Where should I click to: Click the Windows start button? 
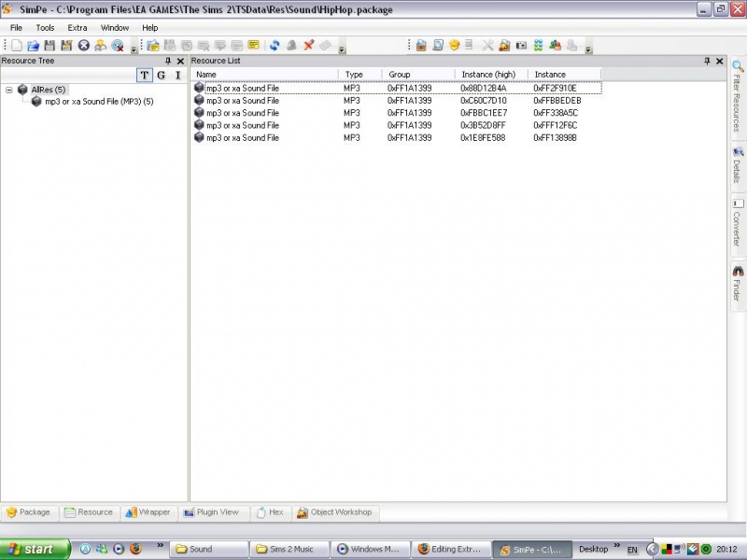[35, 549]
